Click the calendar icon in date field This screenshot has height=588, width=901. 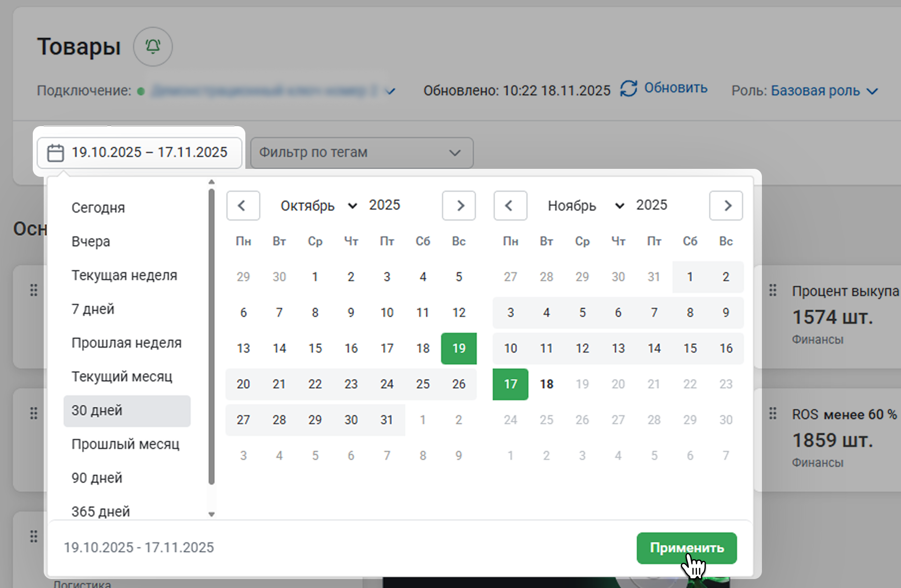55,152
